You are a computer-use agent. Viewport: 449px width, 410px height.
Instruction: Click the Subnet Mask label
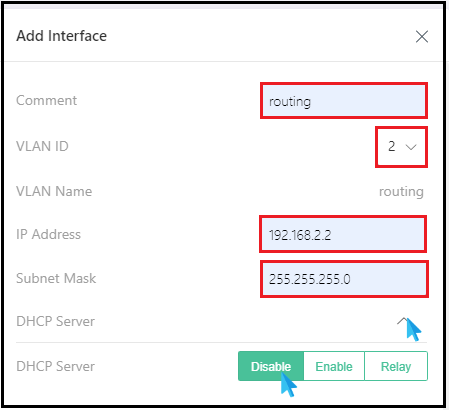click(56, 278)
